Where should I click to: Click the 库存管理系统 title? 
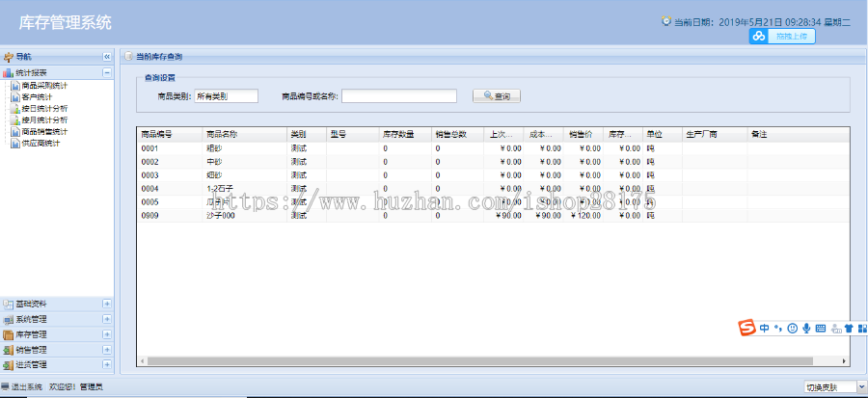(x=66, y=23)
